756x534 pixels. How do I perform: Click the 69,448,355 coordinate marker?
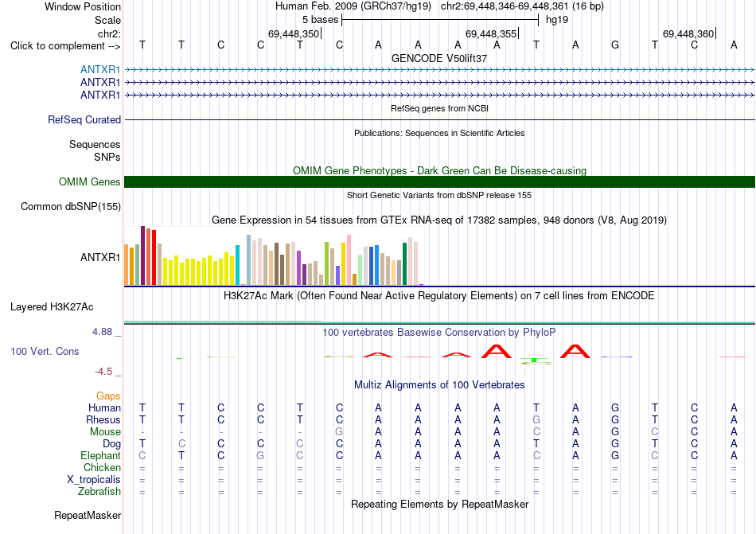click(491, 33)
